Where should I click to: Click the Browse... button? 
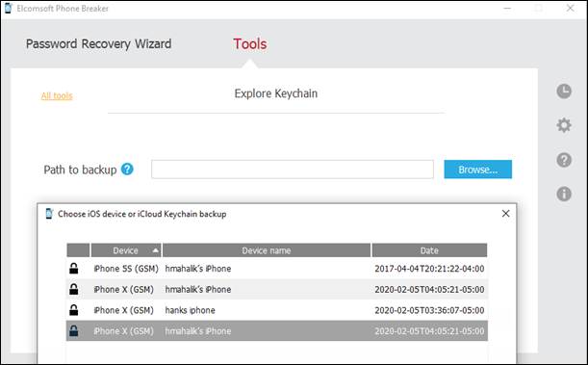coord(477,169)
